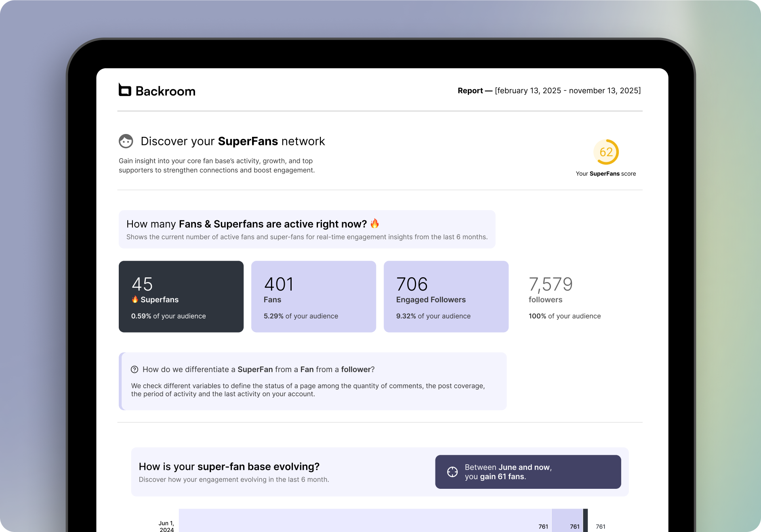The width and height of the screenshot is (761, 532).
Task: Click the Backroom brand name
Action: [x=165, y=91]
